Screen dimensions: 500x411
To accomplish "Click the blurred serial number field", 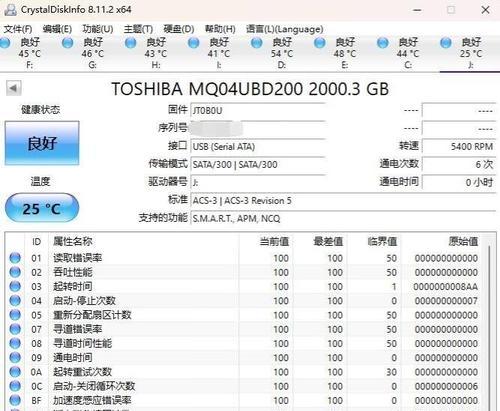I will 258,128.
